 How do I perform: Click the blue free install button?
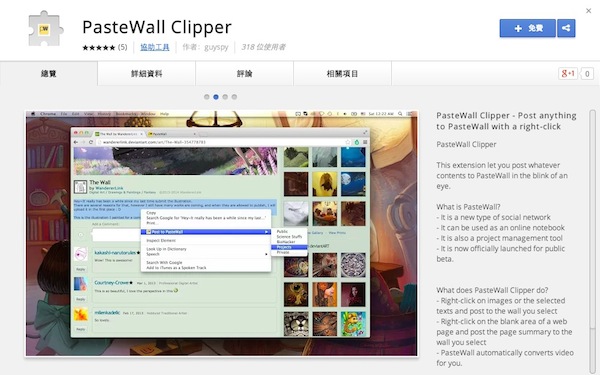(527, 28)
